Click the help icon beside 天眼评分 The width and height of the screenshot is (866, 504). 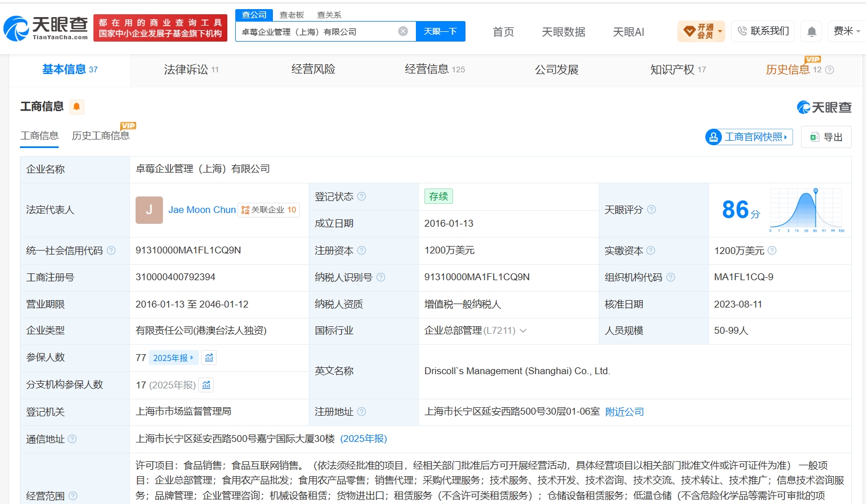[x=651, y=210]
